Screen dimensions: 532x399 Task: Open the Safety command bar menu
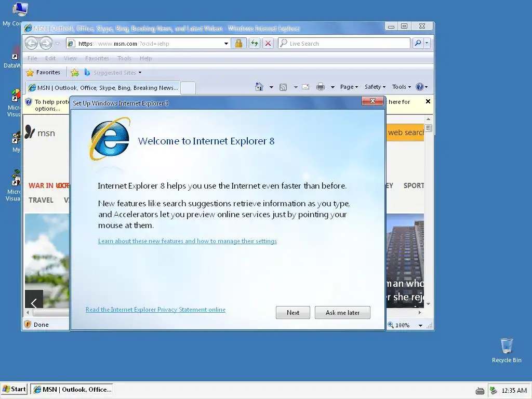click(x=375, y=87)
